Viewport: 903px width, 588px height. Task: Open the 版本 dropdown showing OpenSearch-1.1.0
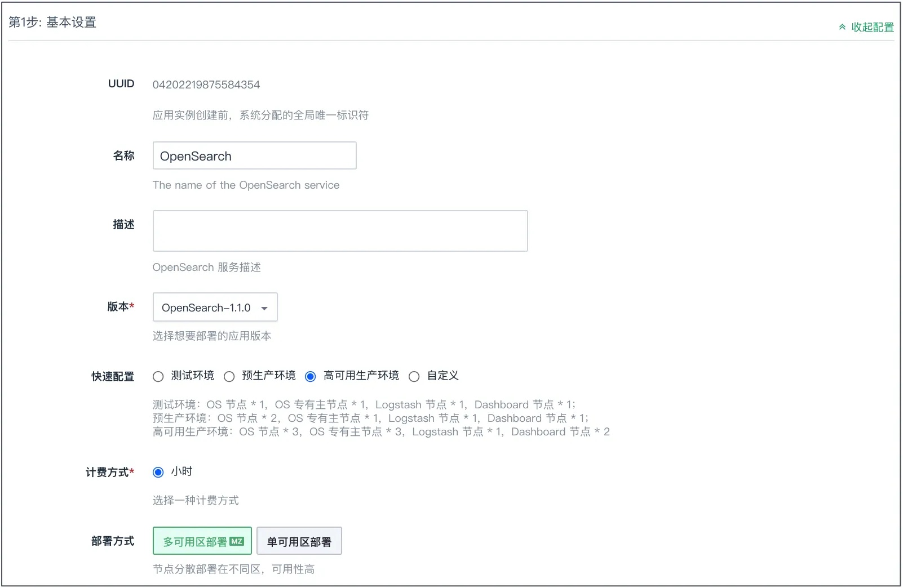[x=215, y=308]
